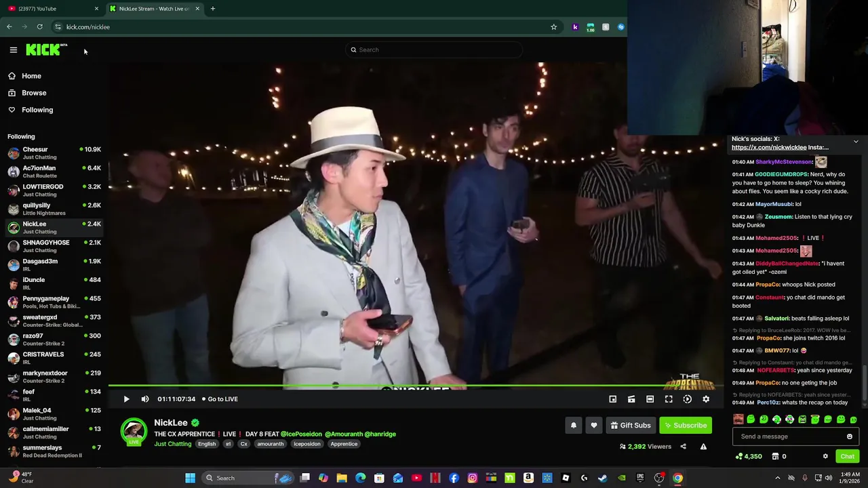Follow channel with heart button
868x488 pixels.
[594, 425]
